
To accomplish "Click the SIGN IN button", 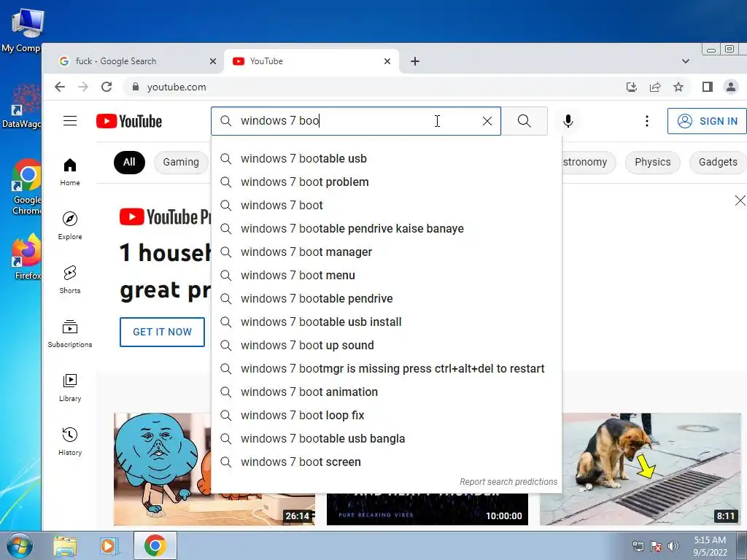I will [708, 121].
